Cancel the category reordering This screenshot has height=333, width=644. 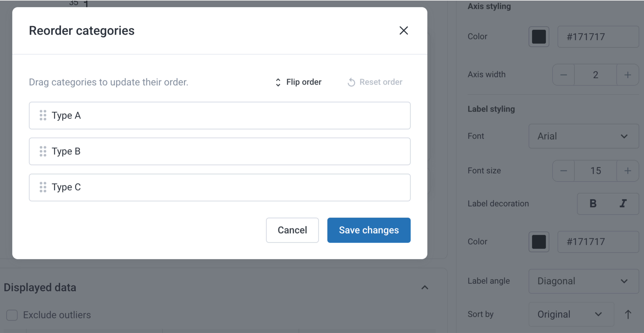(x=292, y=230)
